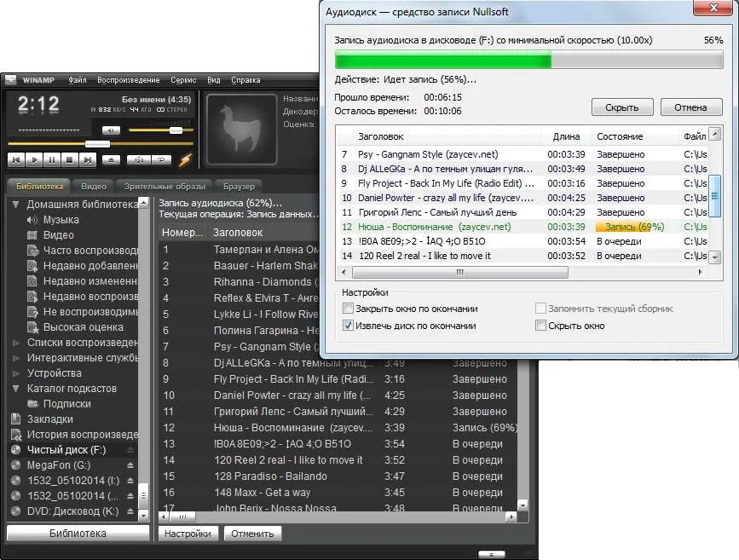This screenshot has height=560, width=739.
Task: Click the Winamp seek position slider
Action: (97, 143)
